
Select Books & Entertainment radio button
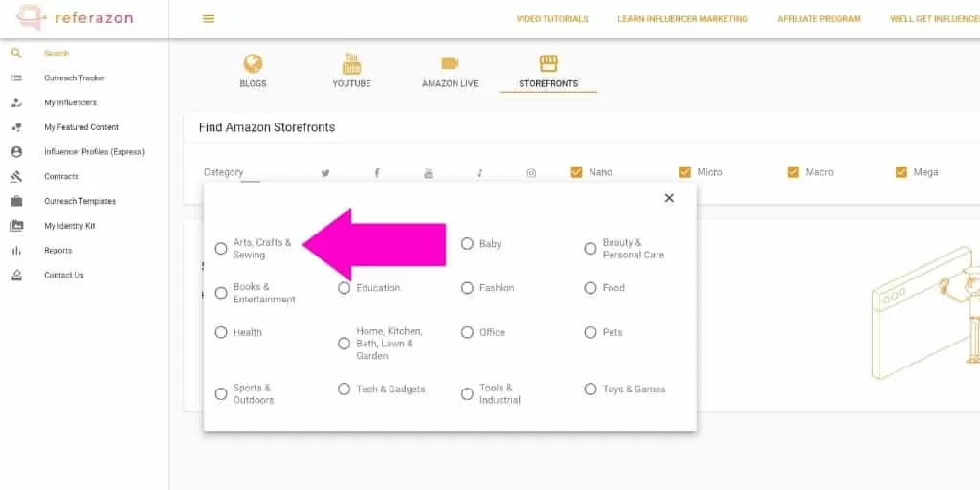pyautogui.click(x=221, y=293)
